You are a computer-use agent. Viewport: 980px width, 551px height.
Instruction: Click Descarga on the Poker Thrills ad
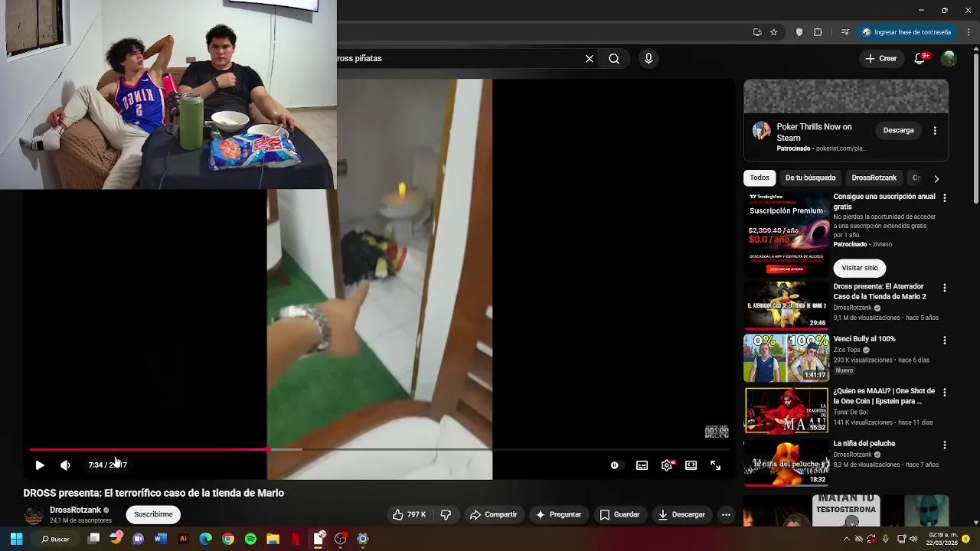click(x=898, y=131)
